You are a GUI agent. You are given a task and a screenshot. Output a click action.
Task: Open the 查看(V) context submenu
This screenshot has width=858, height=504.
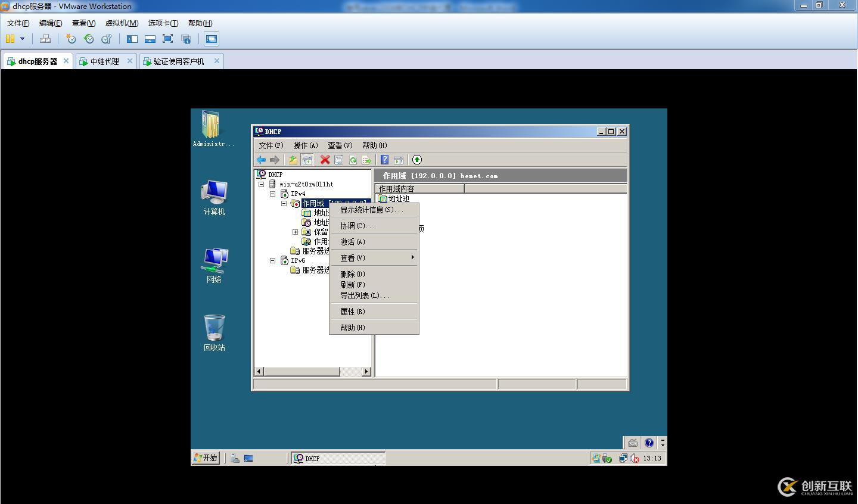click(x=374, y=258)
